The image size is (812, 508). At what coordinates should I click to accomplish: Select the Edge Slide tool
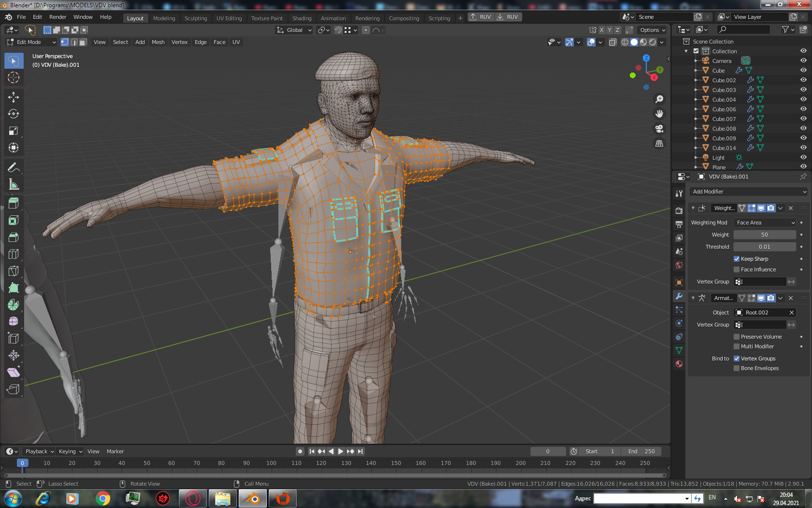[14, 339]
